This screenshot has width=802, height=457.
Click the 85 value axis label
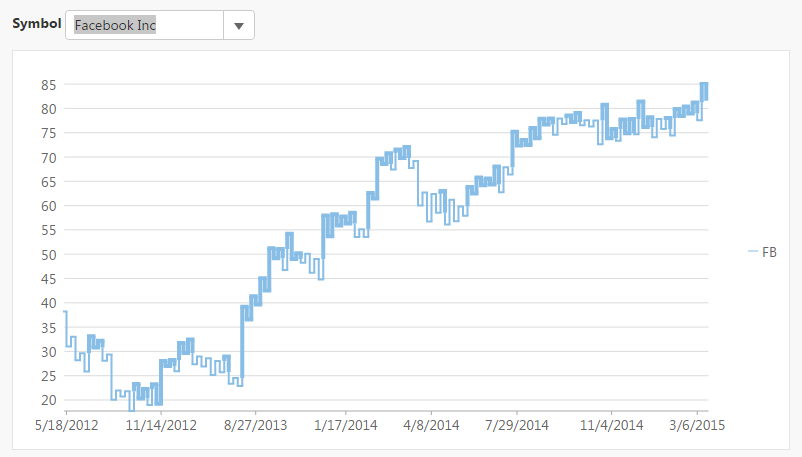49,85
